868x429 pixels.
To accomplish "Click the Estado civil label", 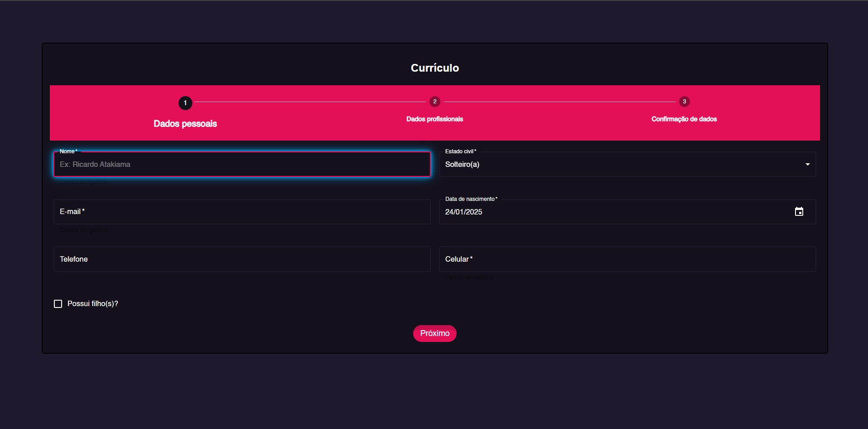I will [461, 151].
